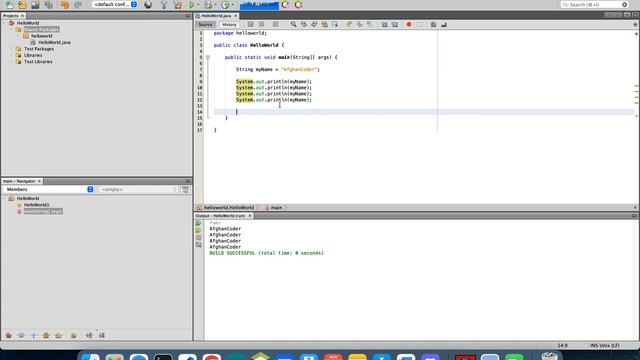The width and height of the screenshot is (640, 360).
Task: Open the default config dropdown
Action: click(115, 4)
